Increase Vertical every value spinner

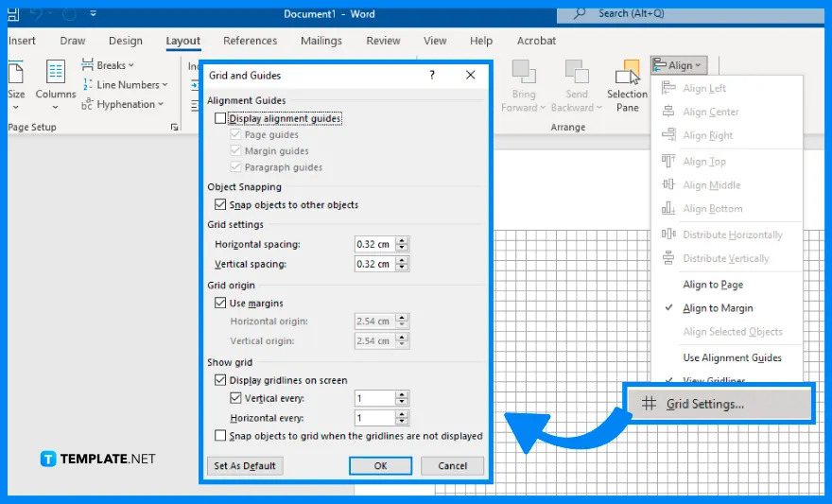coord(402,394)
